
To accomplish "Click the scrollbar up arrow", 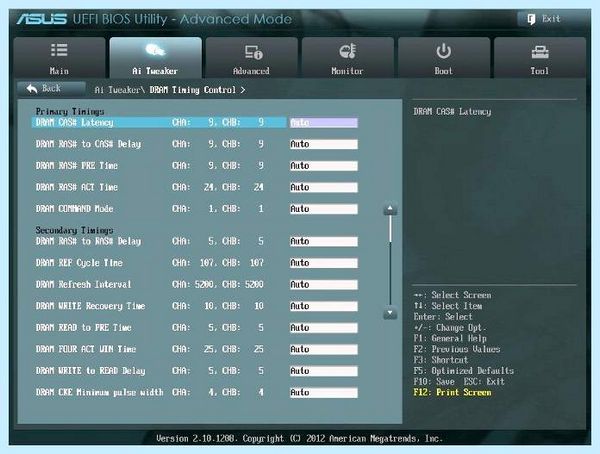I will click(390, 209).
